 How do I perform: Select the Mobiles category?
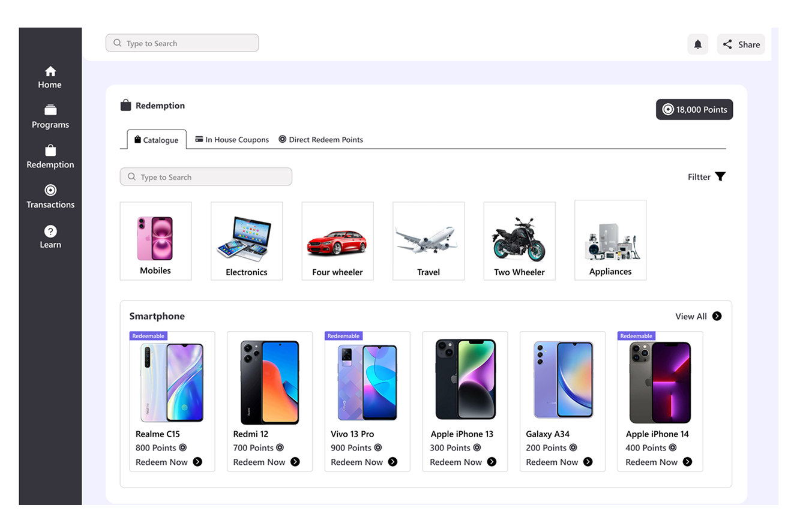click(156, 241)
